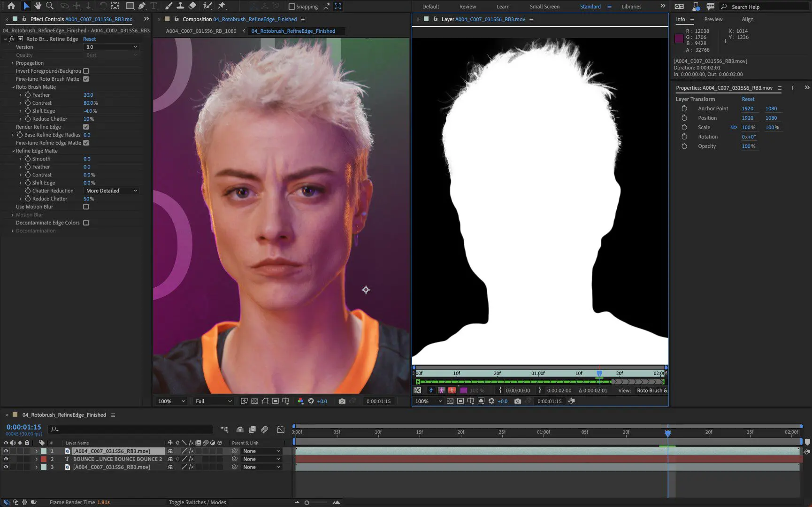Click Reset for the Roto Brush effect

point(89,39)
